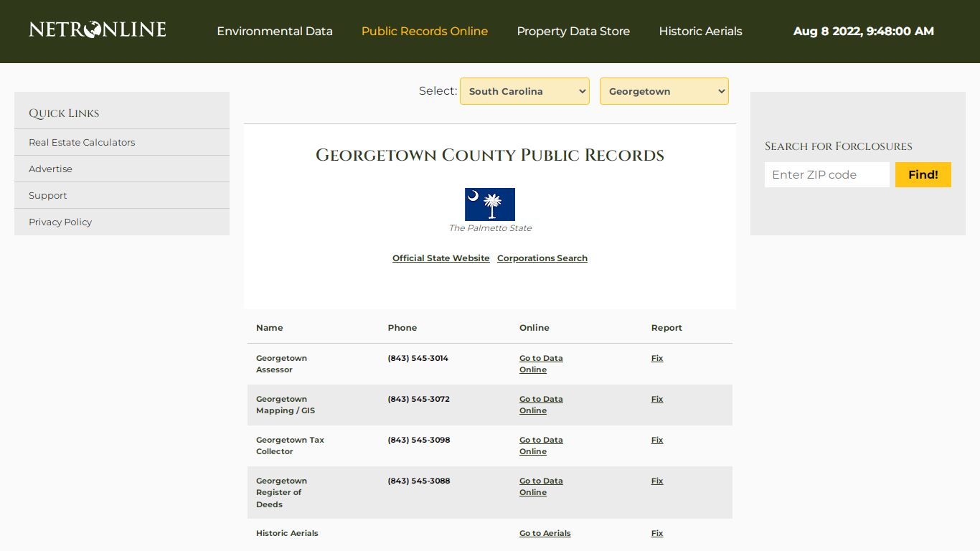Screen dimensions: 980x551
Task: Go to Data Online for Georgetown Assessor
Action: click(x=541, y=364)
